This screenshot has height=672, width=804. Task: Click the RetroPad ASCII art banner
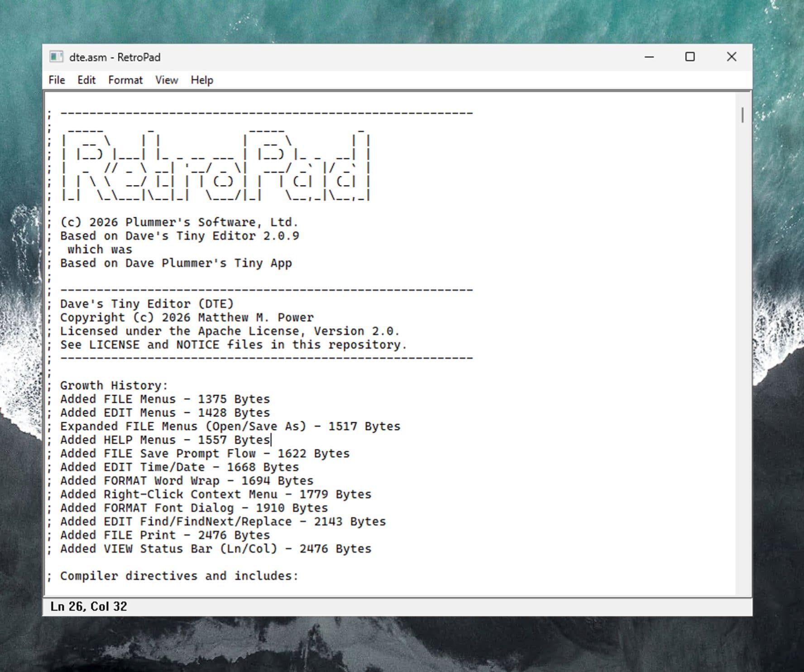point(216,165)
